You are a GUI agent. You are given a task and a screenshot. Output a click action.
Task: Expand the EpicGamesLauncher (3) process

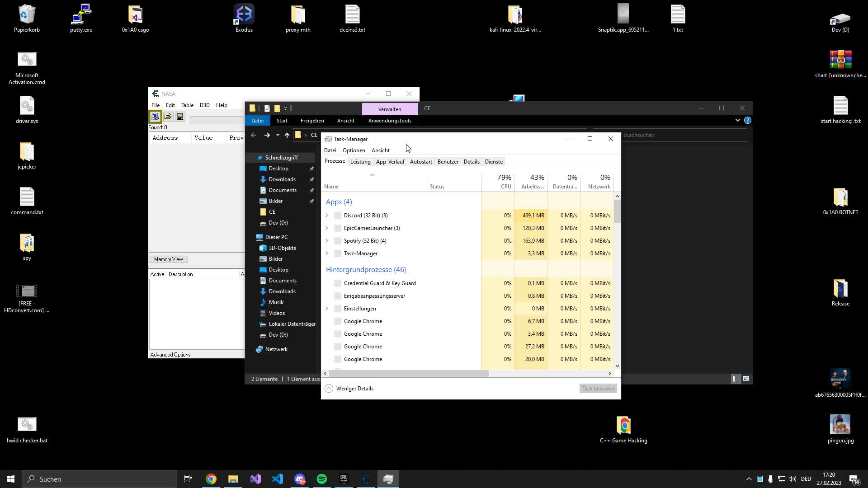click(327, 228)
